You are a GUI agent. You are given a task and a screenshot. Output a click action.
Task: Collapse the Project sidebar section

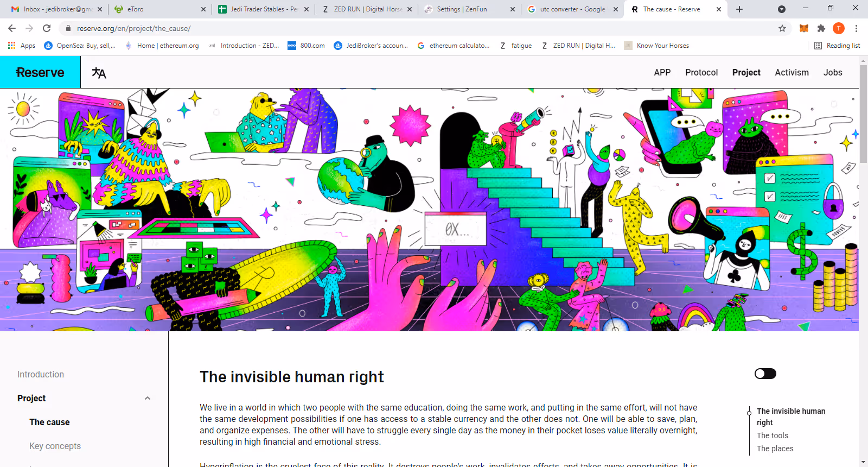tap(148, 398)
